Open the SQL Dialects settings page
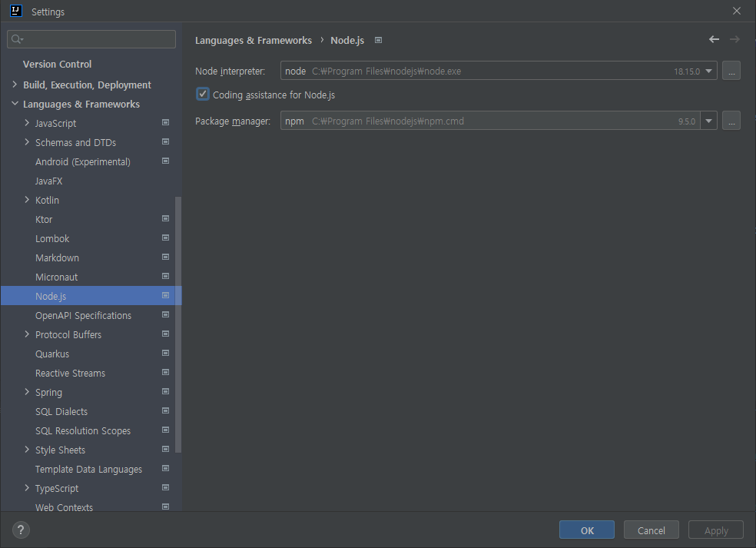Screen dimensions: 756x548 pos(61,411)
